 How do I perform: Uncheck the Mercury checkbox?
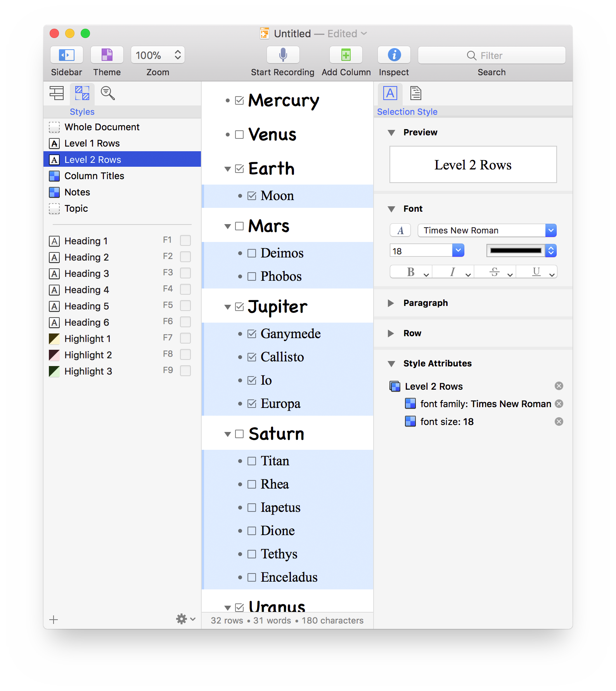click(x=240, y=100)
